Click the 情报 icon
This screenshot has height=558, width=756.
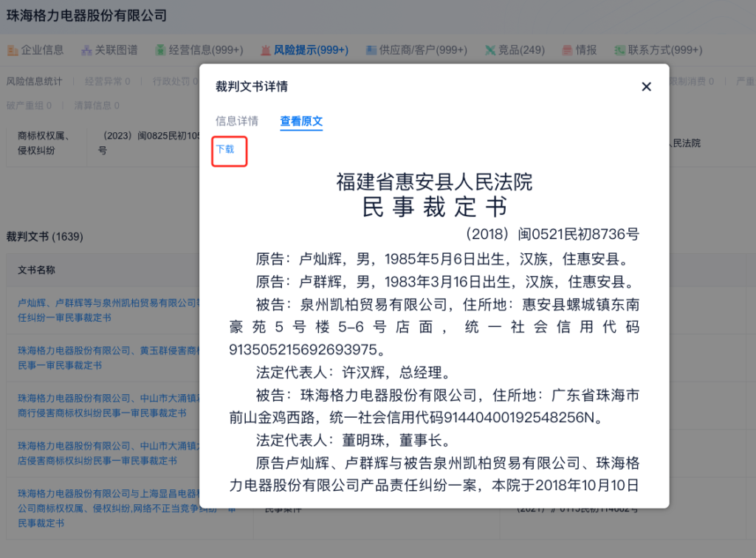[567, 50]
